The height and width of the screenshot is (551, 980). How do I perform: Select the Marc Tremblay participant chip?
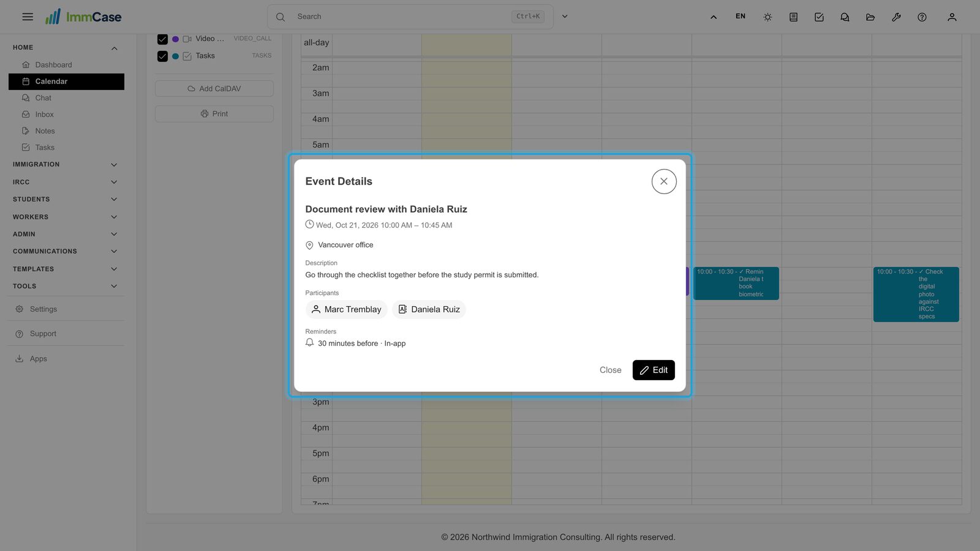tap(346, 309)
